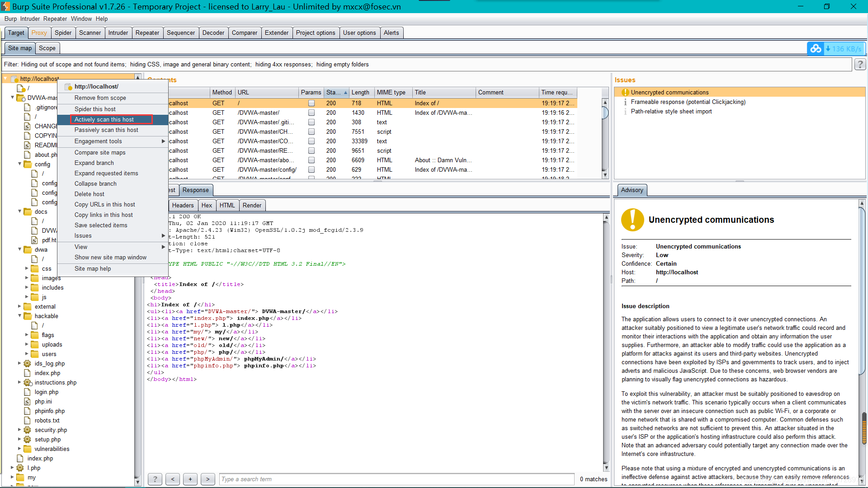The height and width of the screenshot is (488, 868).
Task: Click the file icon beside phpinfo.php
Action: click(27, 411)
